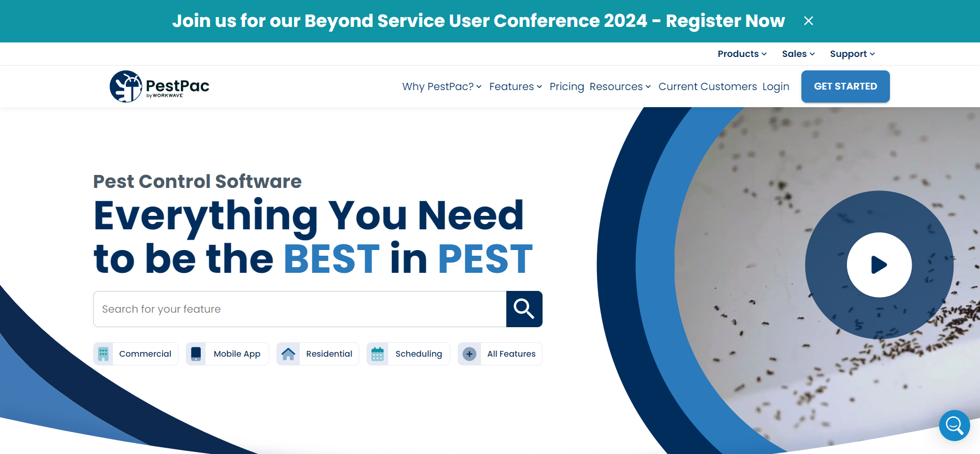Click the All Features plus icon
980x454 pixels.
469,354
